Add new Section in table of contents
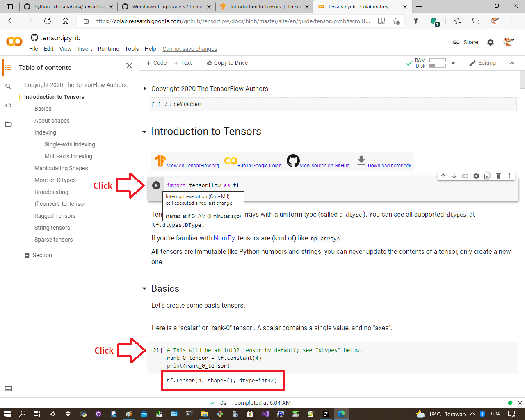Screen dimensions: 525x420 (38, 255)
